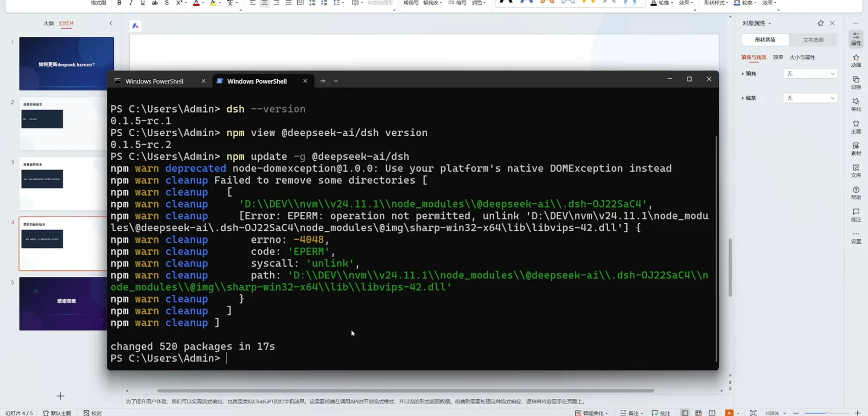Open the 美化 (Beautify) sidebar panel

click(856, 105)
